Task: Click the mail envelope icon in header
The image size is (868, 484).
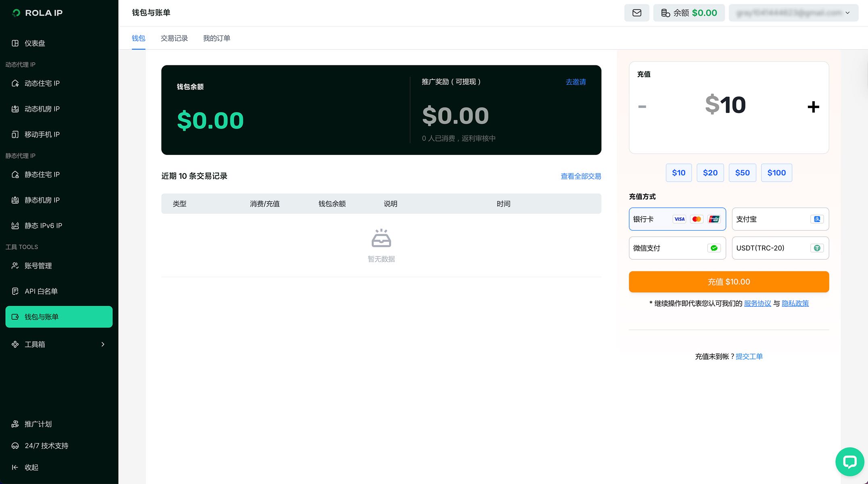Action: click(636, 13)
